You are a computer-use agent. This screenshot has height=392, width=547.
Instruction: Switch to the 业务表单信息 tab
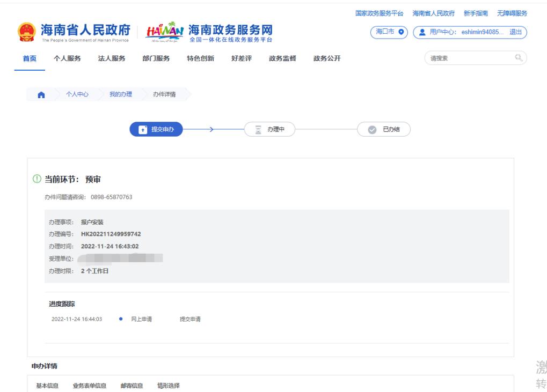89,386
